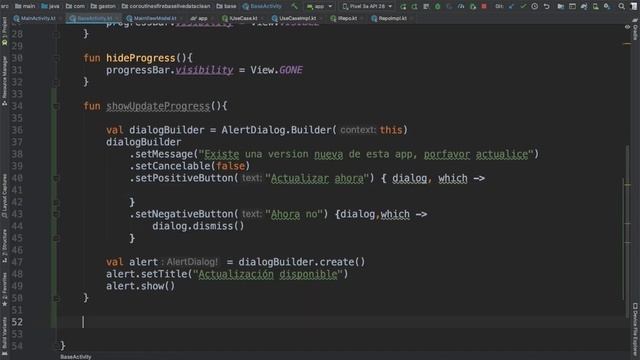Click the com package in navigation bar
Viewport: 640px width, 360px height.
coord(76,6)
